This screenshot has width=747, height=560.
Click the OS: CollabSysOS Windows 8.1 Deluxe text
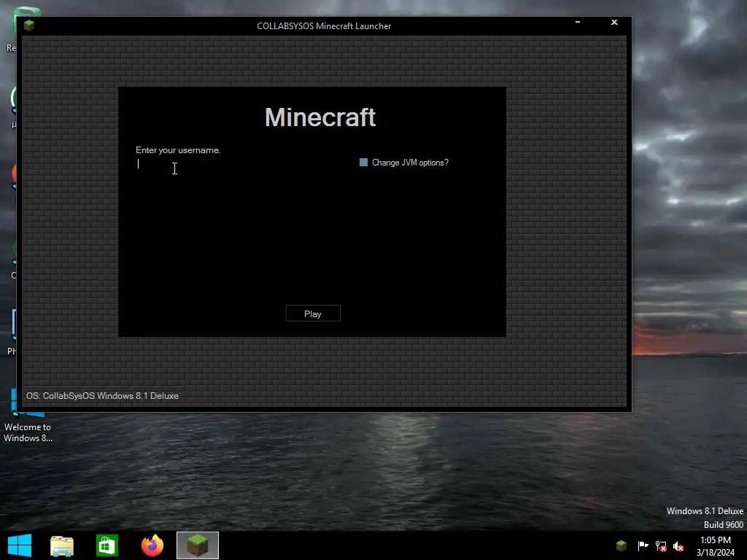coord(102,396)
